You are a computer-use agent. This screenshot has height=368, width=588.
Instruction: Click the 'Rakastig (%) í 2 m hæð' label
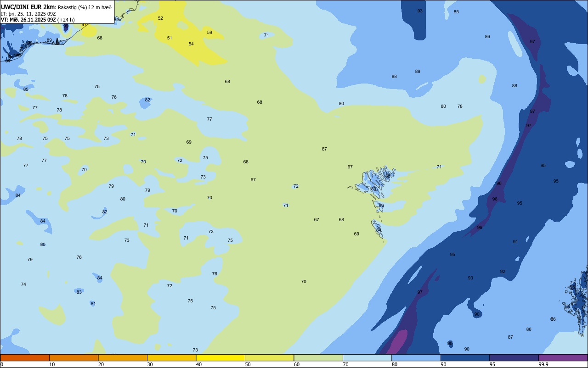pyautogui.click(x=85, y=7)
